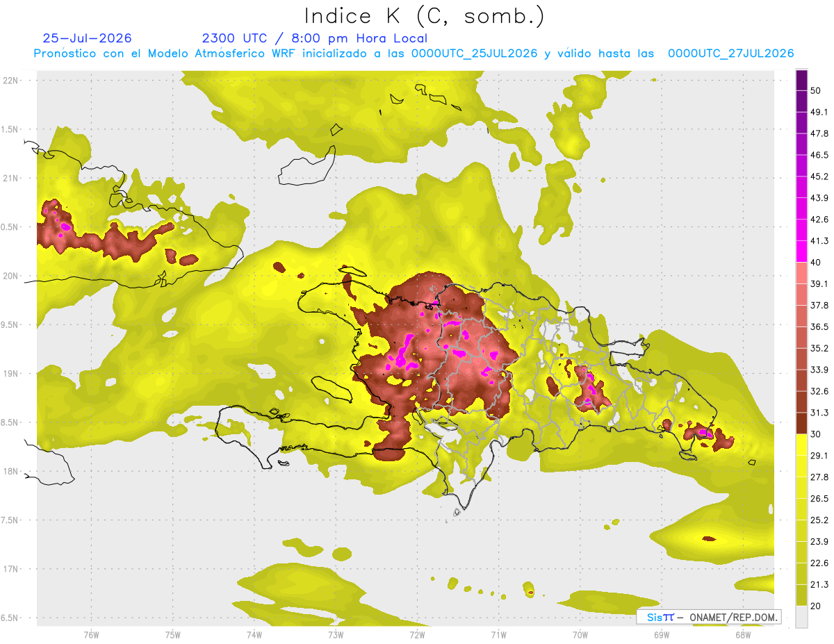The height and width of the screenshot is (644, 834).
Task: Click the olive legend band between 20 and 21.3
Action: point(801,595)
